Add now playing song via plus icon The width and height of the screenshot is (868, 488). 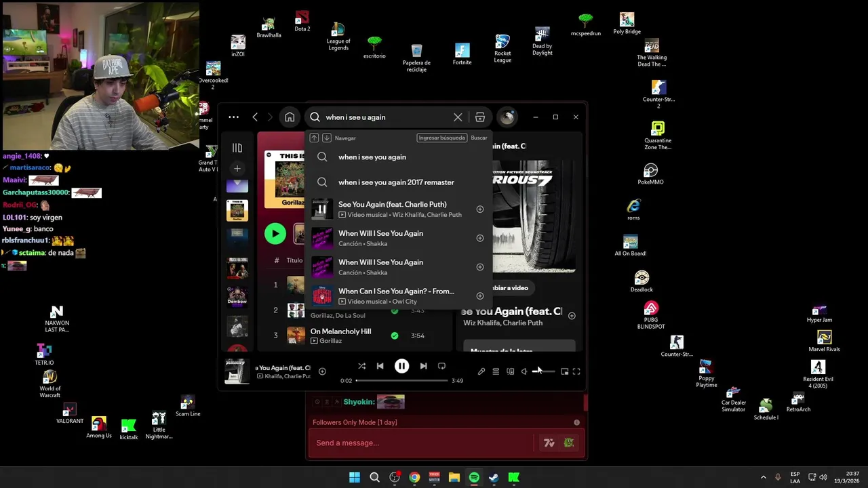[322, 371]
